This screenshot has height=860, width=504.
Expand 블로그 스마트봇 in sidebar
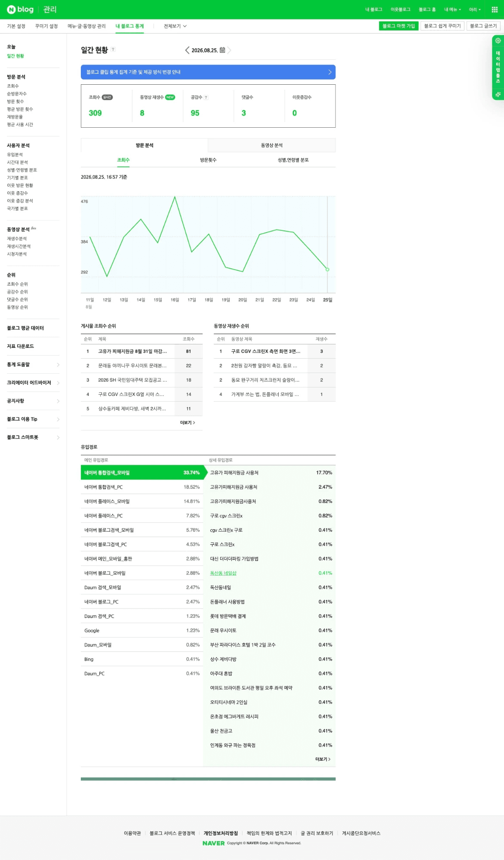[33, 437]
